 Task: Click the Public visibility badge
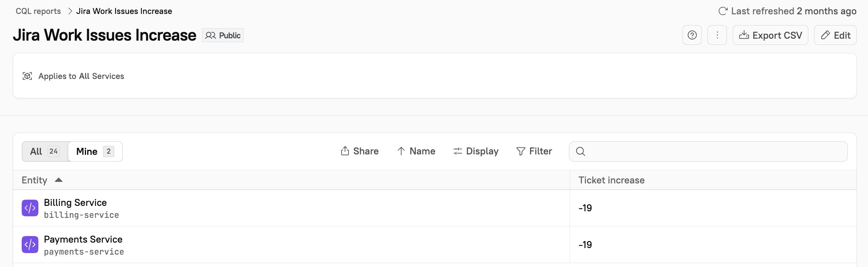coord(223,35)
